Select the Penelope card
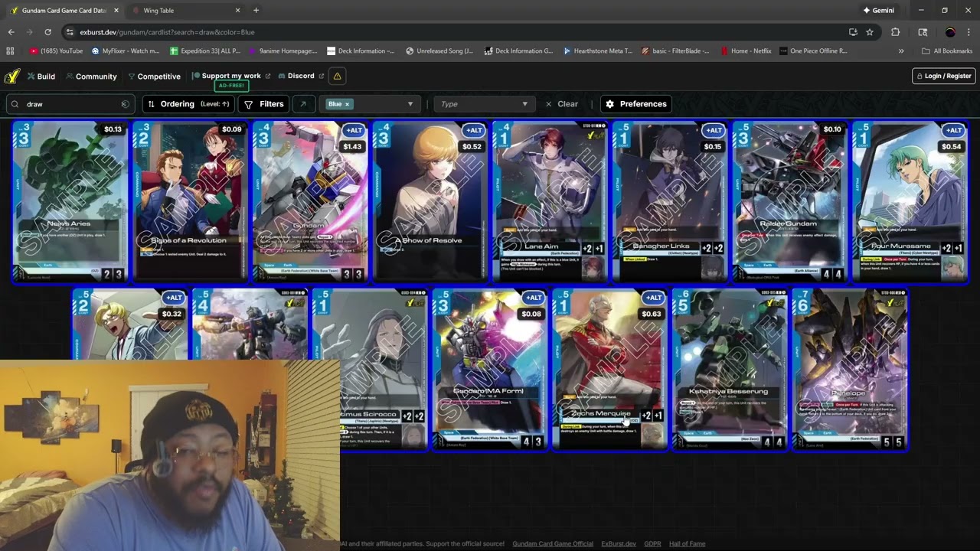The height and width of the screenshot is (551, 980). (x=849, y=370)
